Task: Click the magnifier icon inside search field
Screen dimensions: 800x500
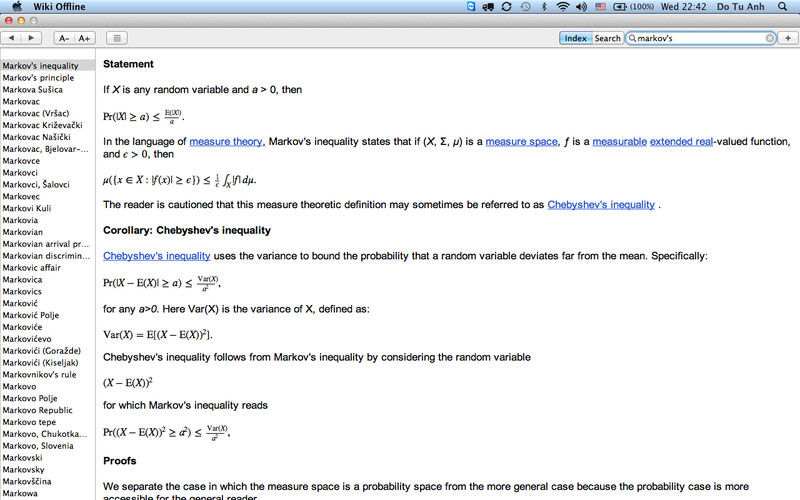Action: (632, 38)
